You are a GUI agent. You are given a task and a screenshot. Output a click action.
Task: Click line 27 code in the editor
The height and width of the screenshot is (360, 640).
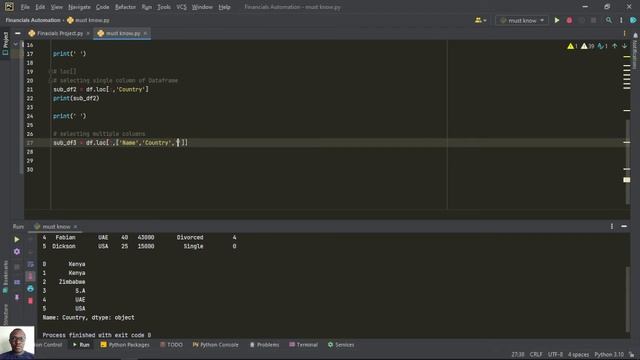click(120, 143)
